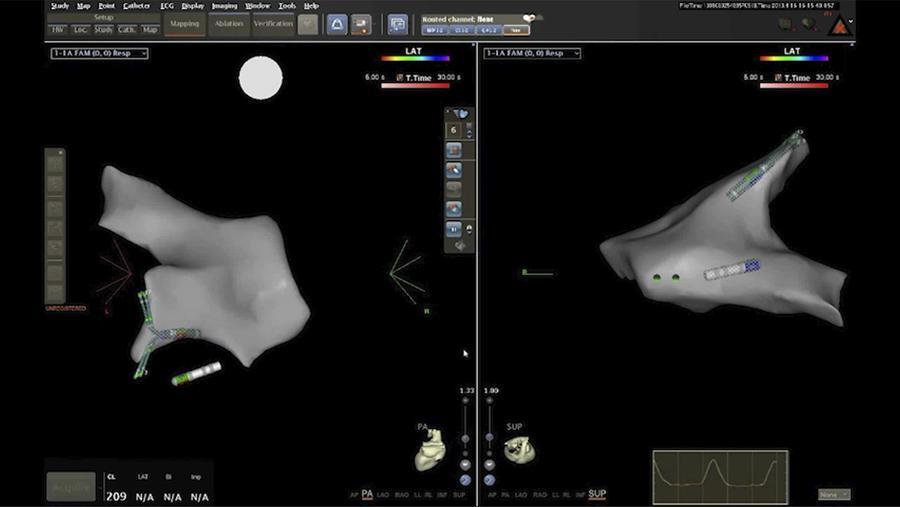Click the PA heart orientation thumbnail
The height and width of the screenshot is (507, 900).
click(430, 450)
